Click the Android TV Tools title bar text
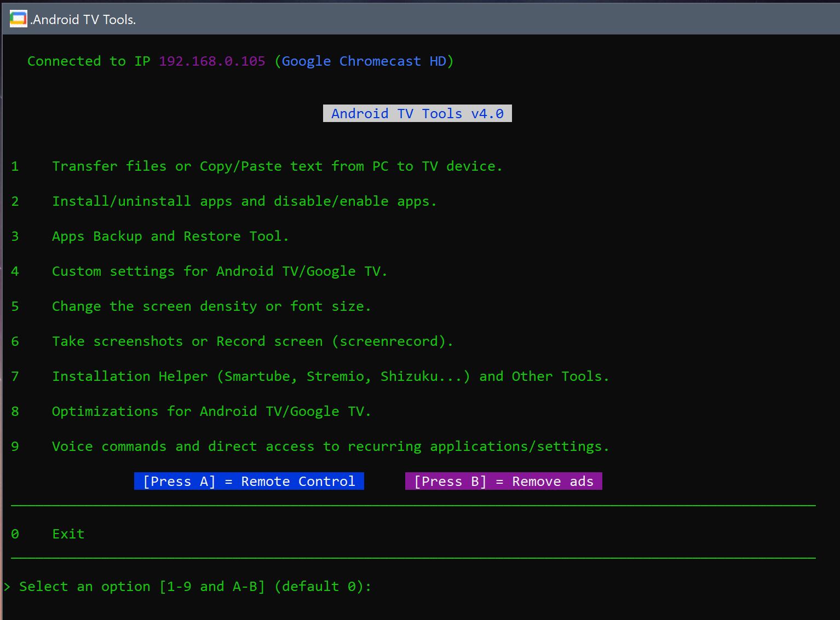Viewport: 840px width, 620px height. tap(84, 20)
